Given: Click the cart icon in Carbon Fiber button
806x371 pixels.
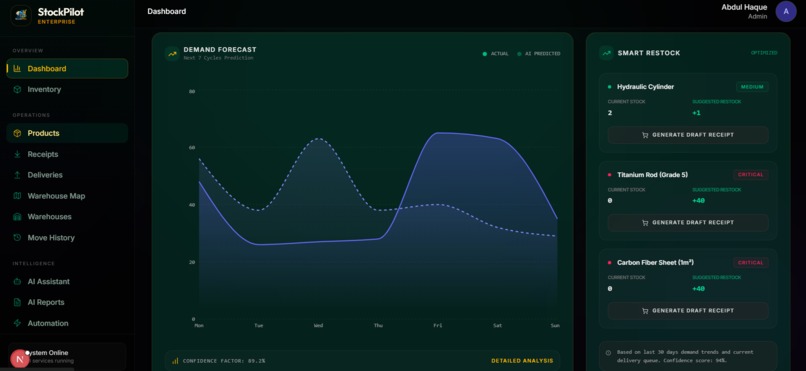Looking at the screenshot, I should [x=645, y=311].
